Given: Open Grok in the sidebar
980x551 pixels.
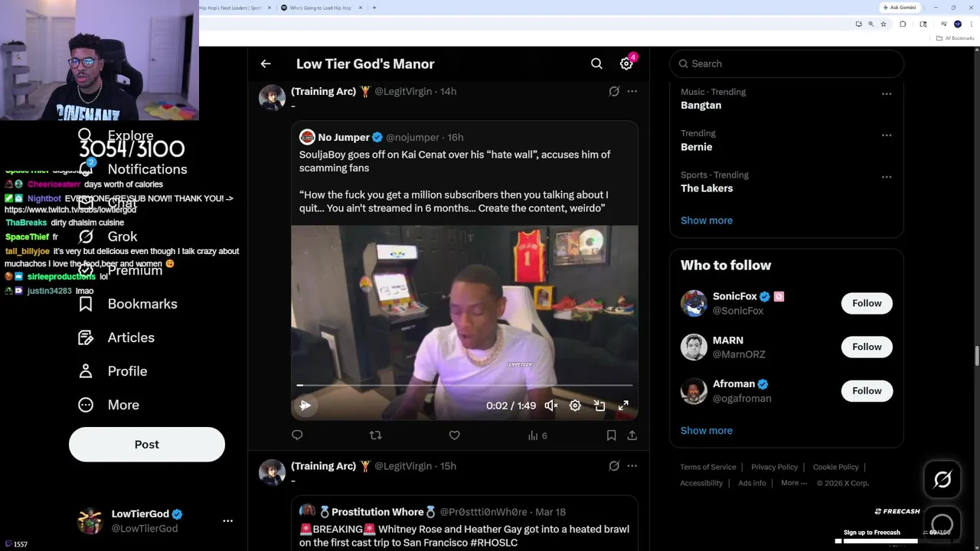Looking at the screenshot, I should 109,236.
